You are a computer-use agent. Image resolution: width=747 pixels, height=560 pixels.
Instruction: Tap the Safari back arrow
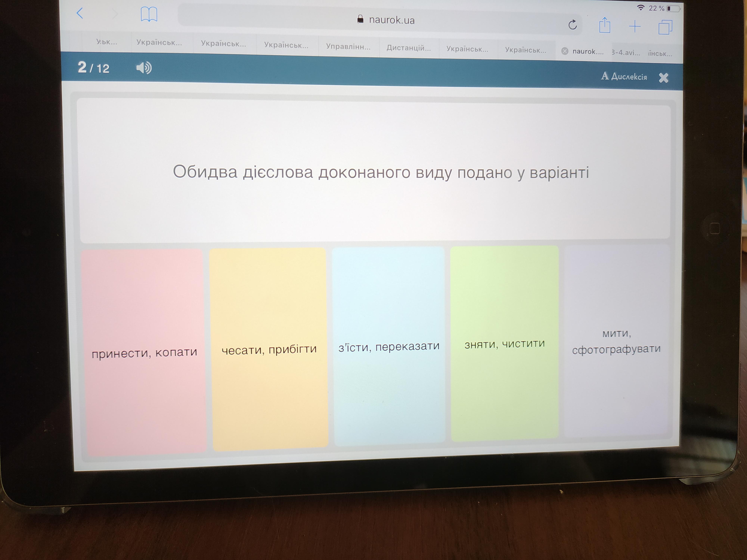[x=80, y=13]
